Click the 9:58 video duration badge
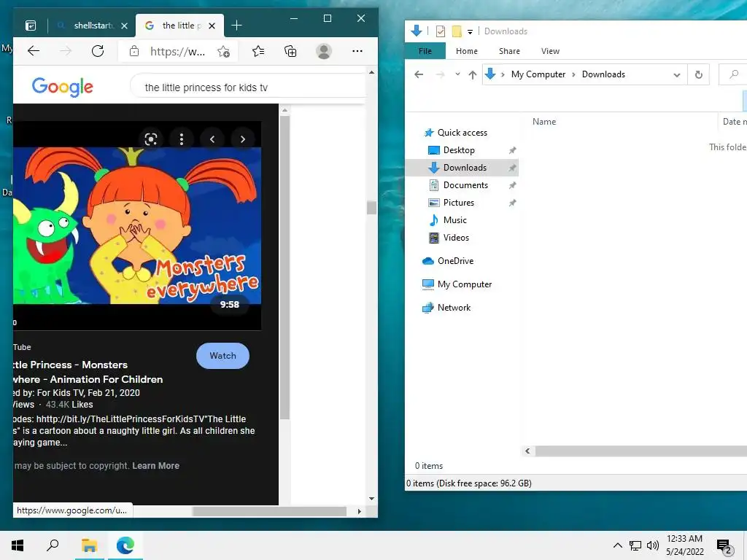The image size is (747, 560). pyautogui.click(x=230, y=304)
